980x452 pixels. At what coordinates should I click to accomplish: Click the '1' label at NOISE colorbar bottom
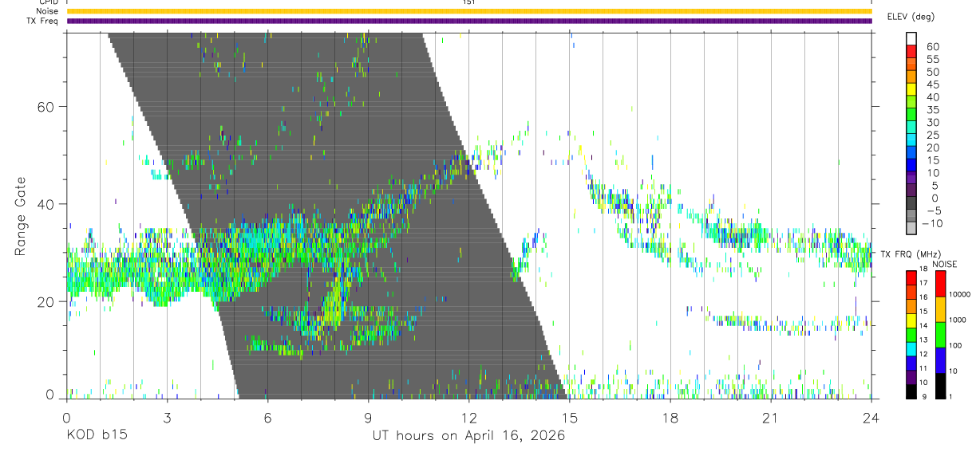pyautogui.click(x=952, y=396)
